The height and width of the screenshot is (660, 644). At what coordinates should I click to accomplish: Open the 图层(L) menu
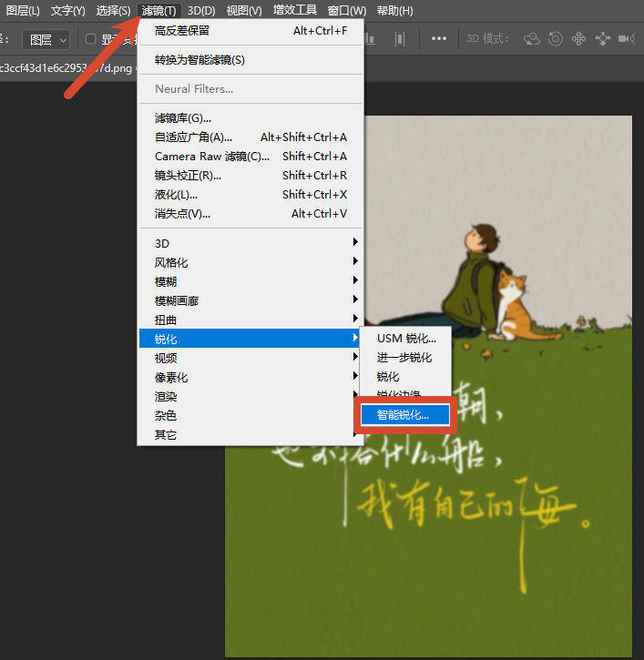23,11
